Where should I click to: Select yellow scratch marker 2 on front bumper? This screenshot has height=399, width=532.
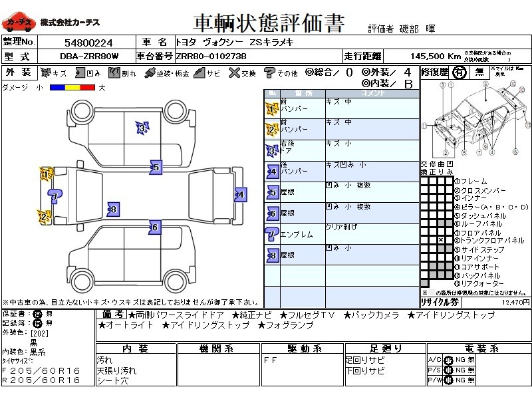click(x=44, y=217)
